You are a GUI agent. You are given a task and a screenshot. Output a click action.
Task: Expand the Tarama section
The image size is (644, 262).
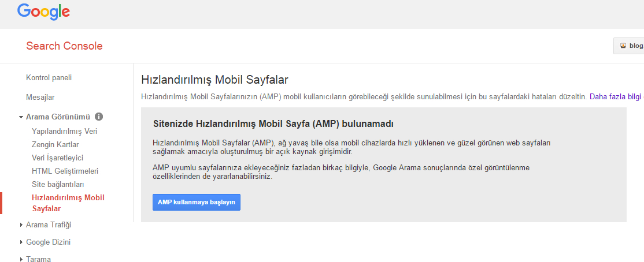coord(38,259)
